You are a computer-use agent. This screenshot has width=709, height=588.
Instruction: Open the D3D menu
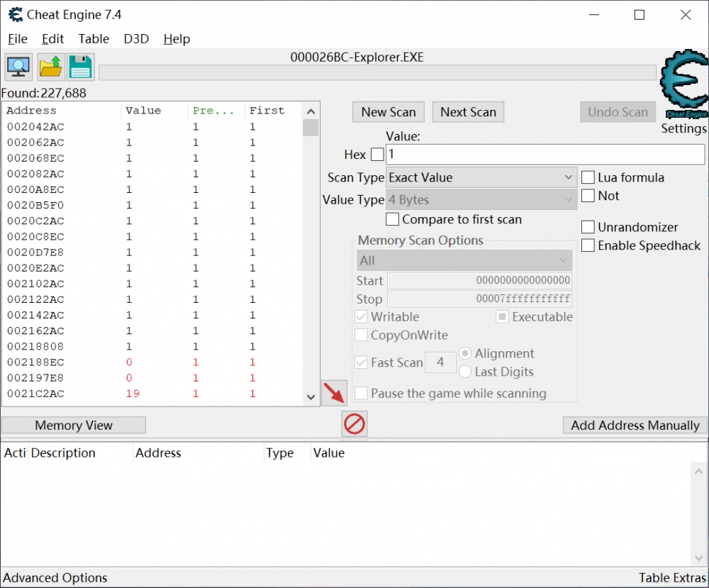coord(136,39)
